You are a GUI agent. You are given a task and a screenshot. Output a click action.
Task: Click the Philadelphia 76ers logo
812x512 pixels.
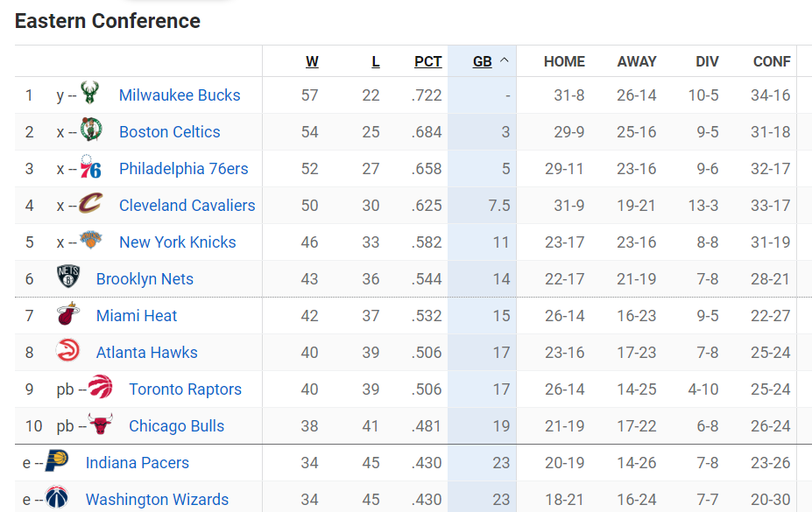pos(90,168)
